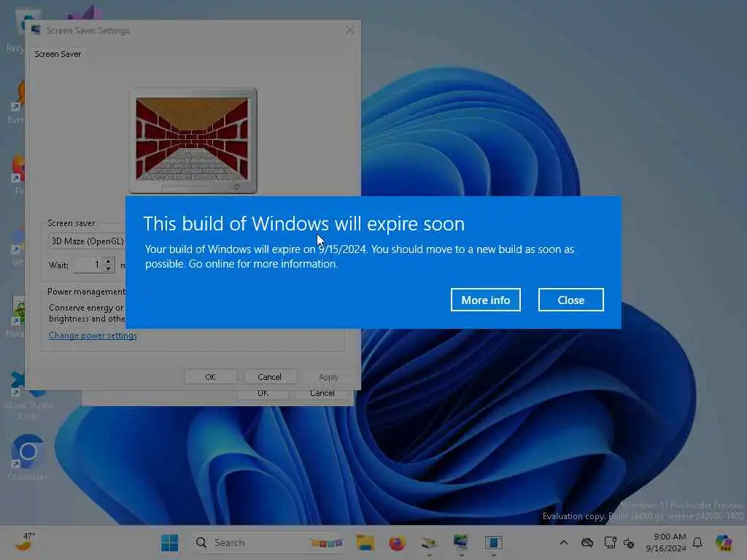The width and height of the screenshot is (747, 560).
Task: Open the taskbar app right of Firefox
Action: click(429, 542)
